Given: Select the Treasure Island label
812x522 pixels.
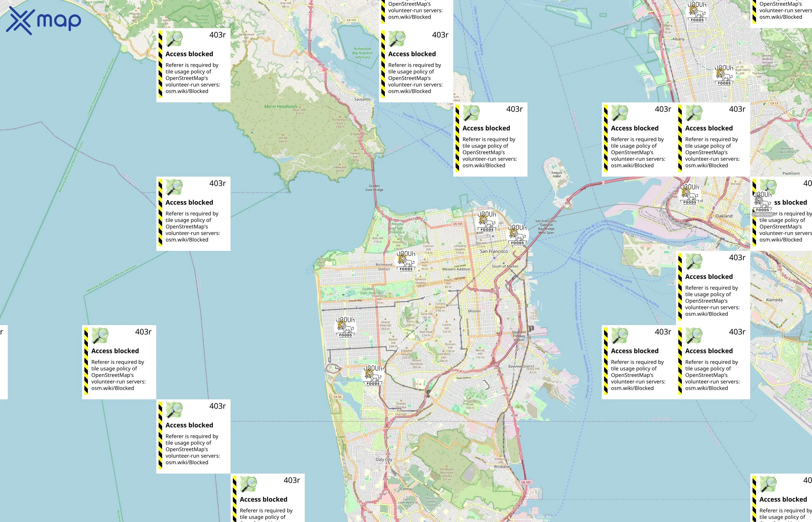Looking at the screenshot, I should click(557, 175).
